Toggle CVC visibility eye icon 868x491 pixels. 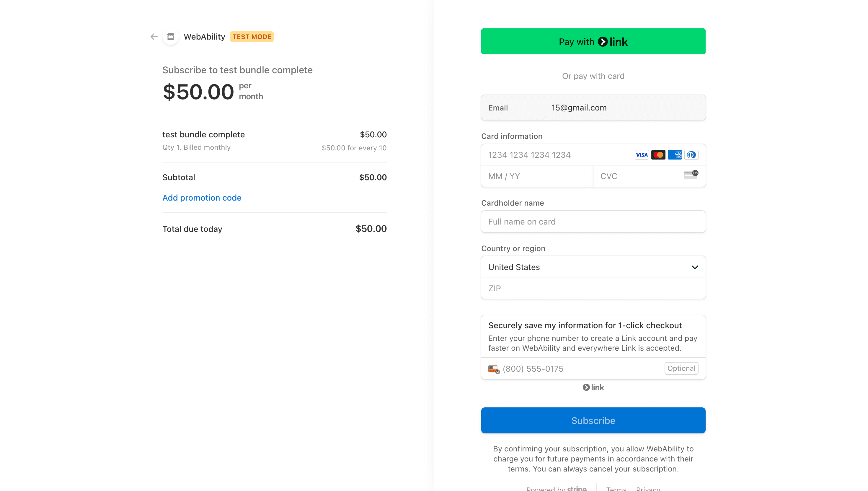click(x=691, y=175)
